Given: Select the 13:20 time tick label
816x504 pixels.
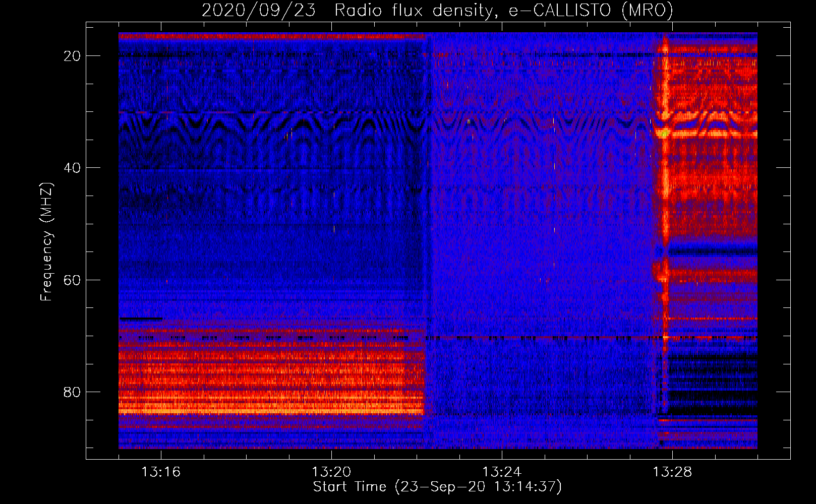Looking at the screenshot, I should 331,472.
